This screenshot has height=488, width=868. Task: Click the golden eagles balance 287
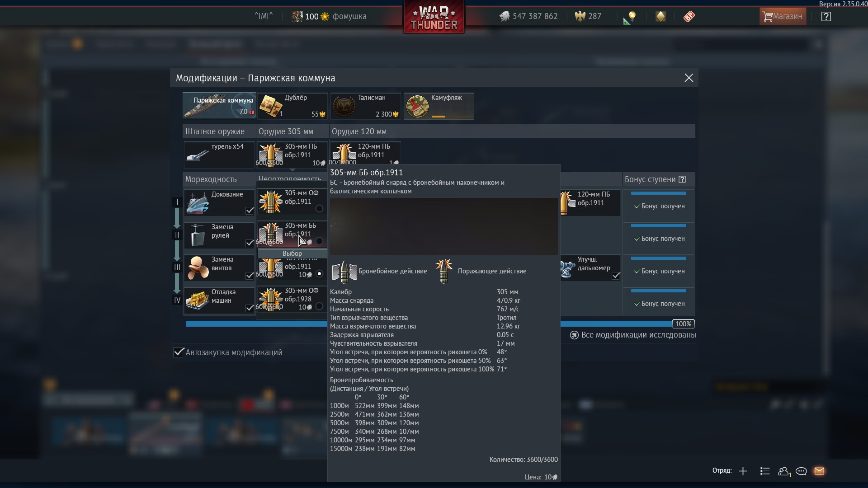tap(588, 16)
